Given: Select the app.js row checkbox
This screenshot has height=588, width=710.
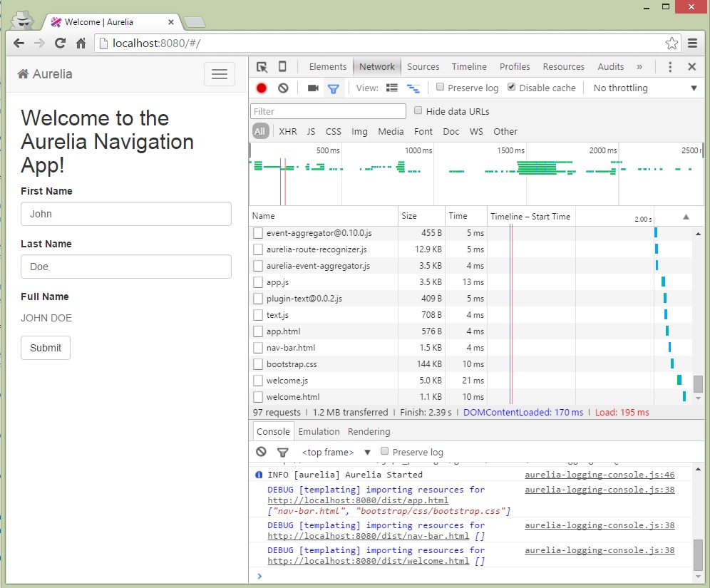Looking at the screenshot, I should (258, 282).
